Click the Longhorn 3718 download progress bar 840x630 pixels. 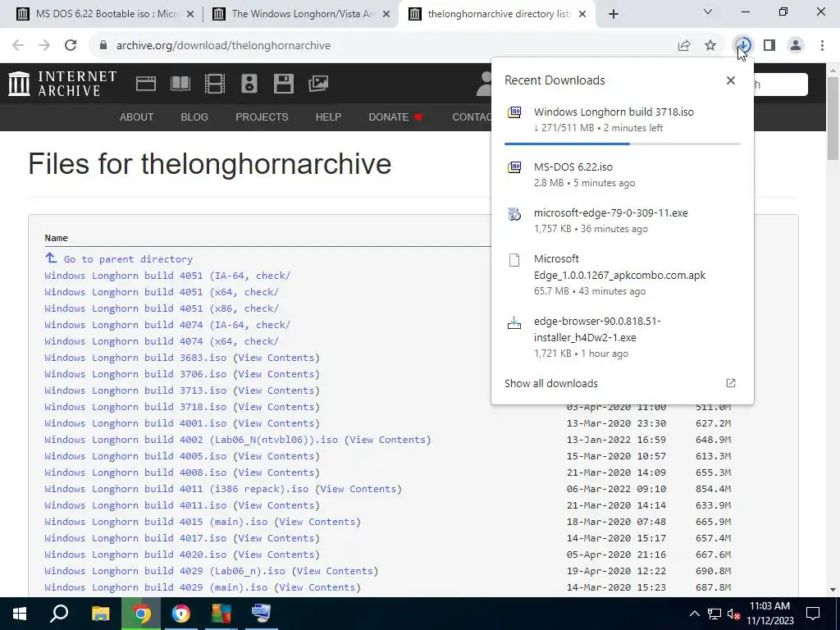click(622, 144)
